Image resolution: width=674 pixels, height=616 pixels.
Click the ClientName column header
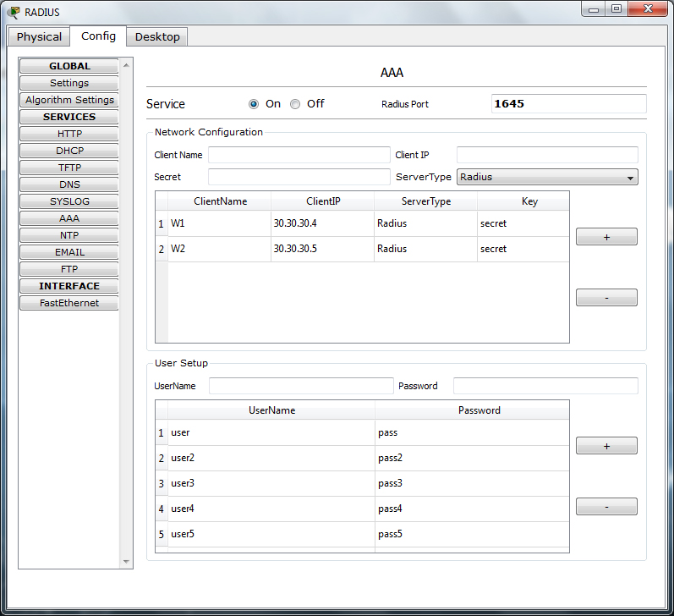(x=220, y=201)
